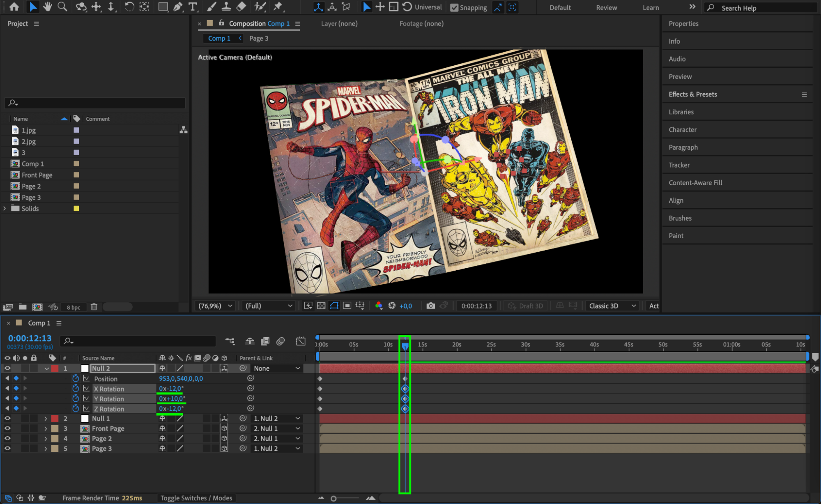Hide the Front Page layer eye icon
Image resolution: width=821 pixels, height=504 pixels.
coord(7,428)
